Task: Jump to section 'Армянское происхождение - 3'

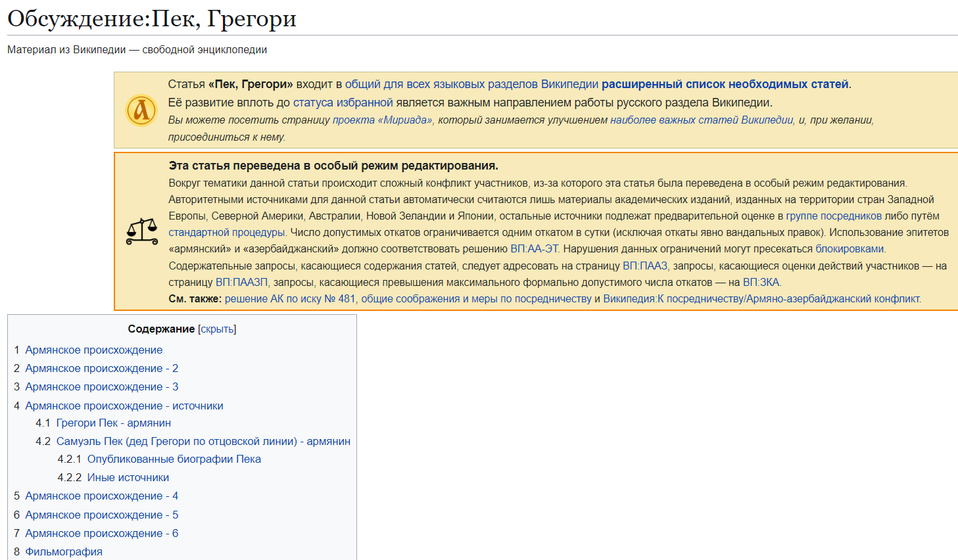Action: pos(102,387)
